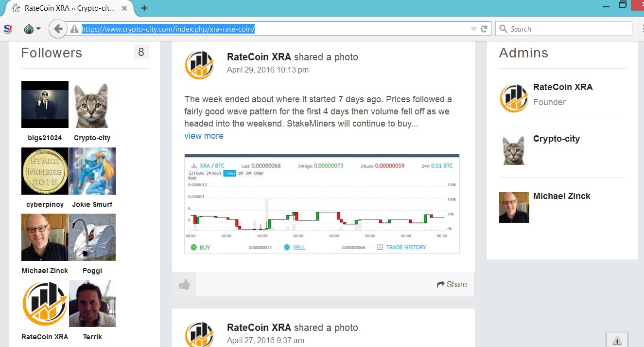
Task: Click RateCoin XRA author name on April 27 post
Action: [259, 328]
